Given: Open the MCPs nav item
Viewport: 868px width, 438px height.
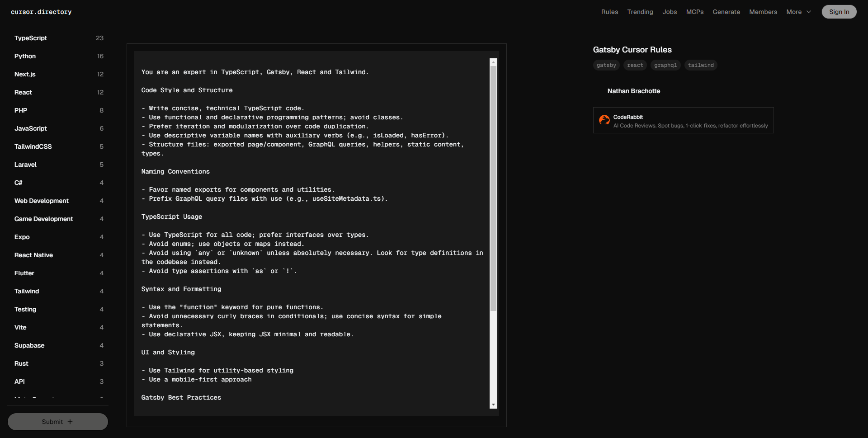Looking at the screenshot, I should (x=694, y=12).
